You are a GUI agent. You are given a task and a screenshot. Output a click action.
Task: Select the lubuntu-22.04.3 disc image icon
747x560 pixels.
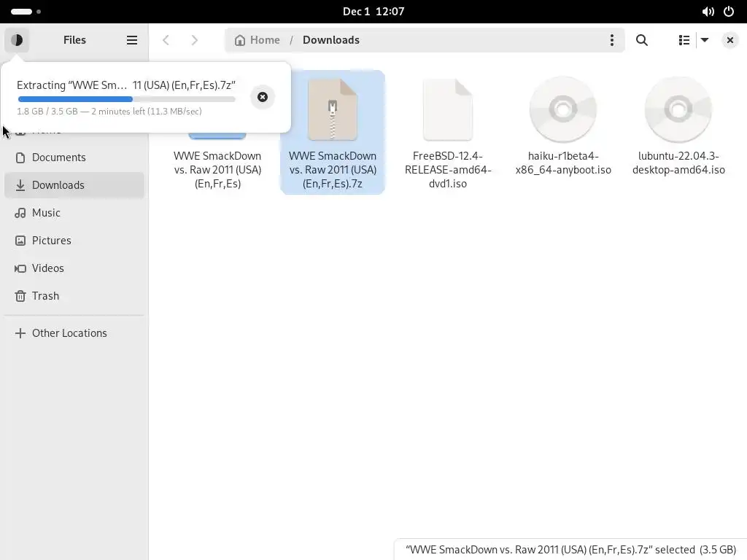678,109
